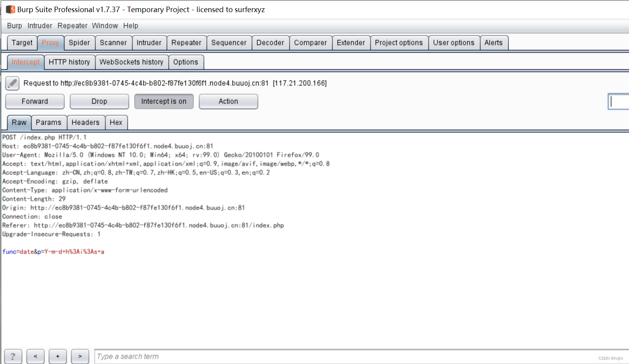Screen dimensions: 629x364
Task: Open the Sequencer tab
Action: point(229,43)
